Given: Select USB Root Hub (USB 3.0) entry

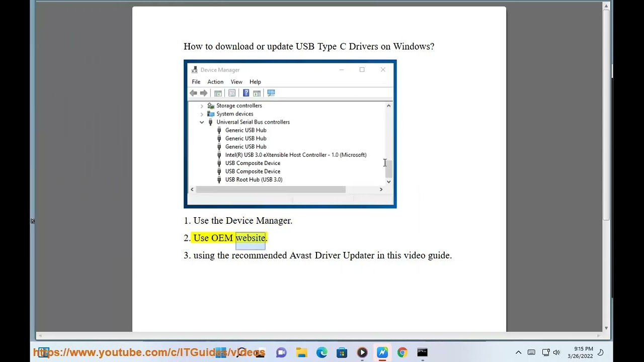Looking at the screenshot, I should tap(254, 179).
